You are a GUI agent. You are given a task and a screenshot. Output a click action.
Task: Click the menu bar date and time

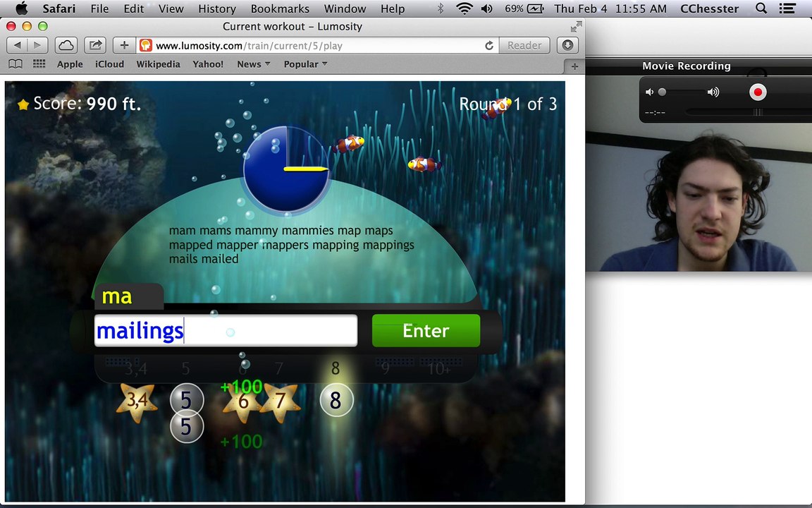tap(610, 8)
